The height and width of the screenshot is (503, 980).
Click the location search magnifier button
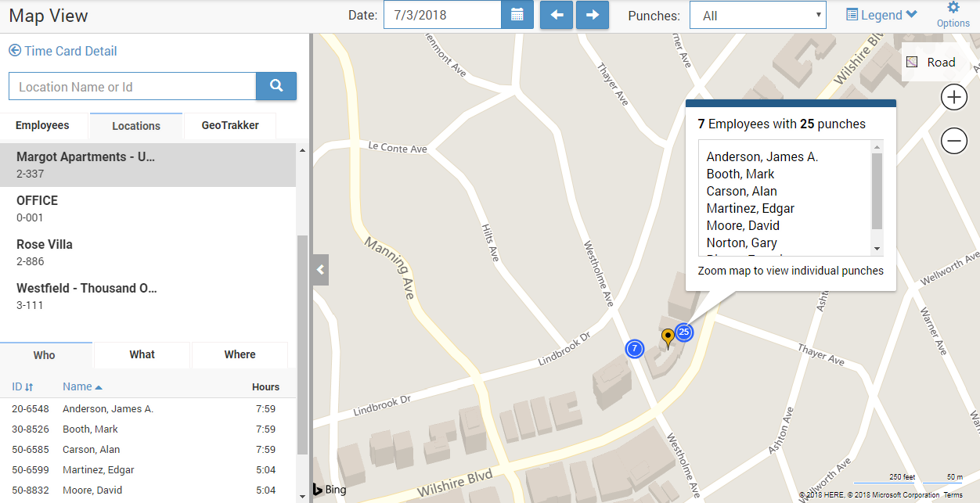[x=276, y=86]
